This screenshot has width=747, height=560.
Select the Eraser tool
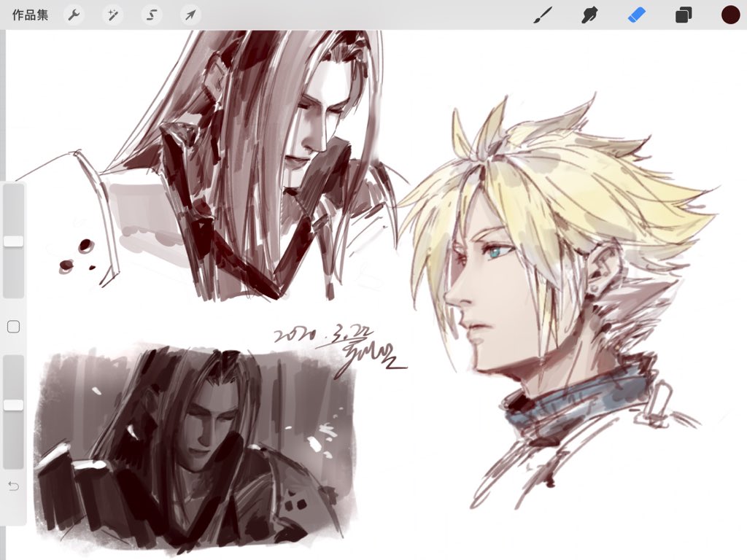click(x=637, y=15)
